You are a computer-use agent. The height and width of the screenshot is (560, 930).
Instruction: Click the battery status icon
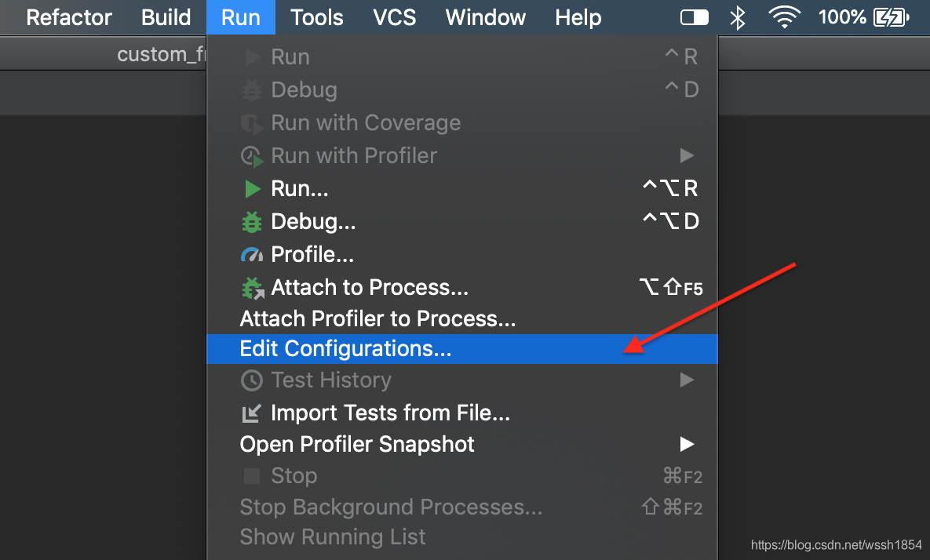click(x=891, y=17)
